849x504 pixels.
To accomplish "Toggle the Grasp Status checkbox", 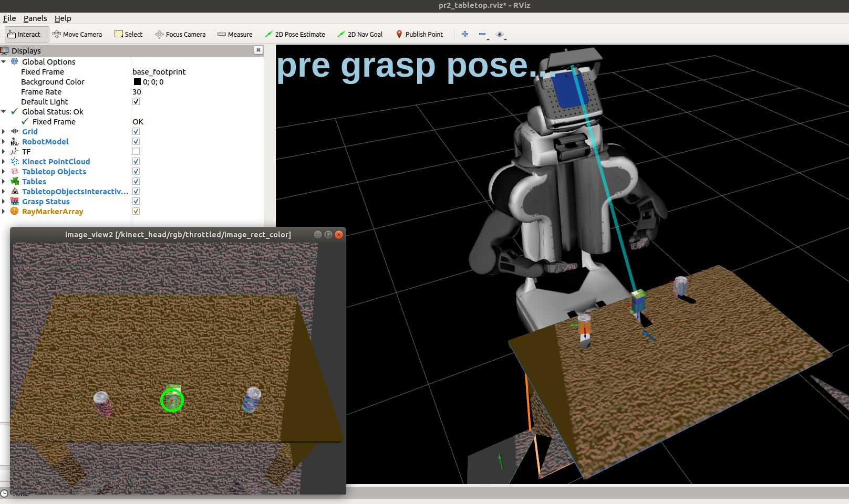I will pos(136,201).
